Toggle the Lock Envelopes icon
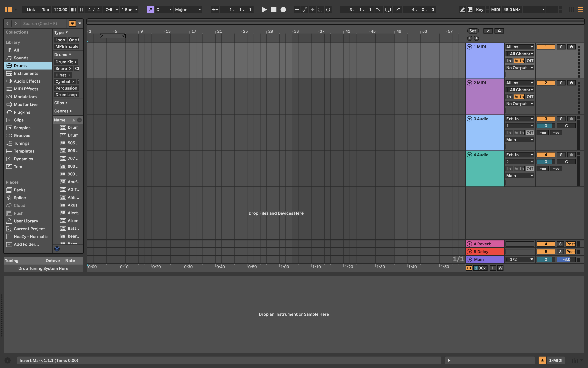 pyautogui.click(x=499, y=31)
